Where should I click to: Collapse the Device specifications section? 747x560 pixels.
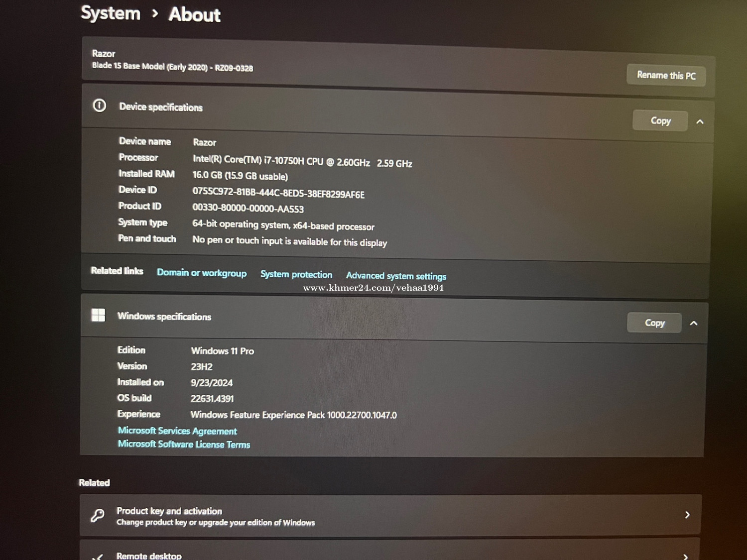[700, 121]
